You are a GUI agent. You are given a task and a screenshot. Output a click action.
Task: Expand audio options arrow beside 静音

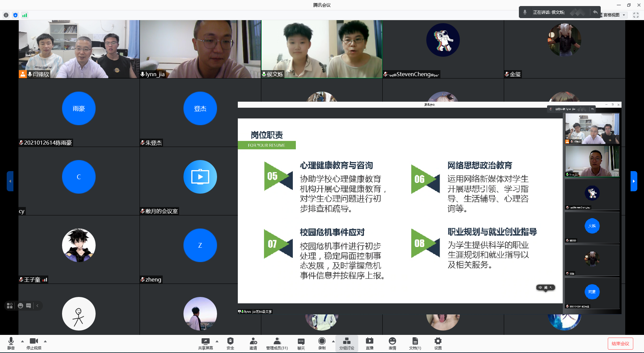point(22,341)
